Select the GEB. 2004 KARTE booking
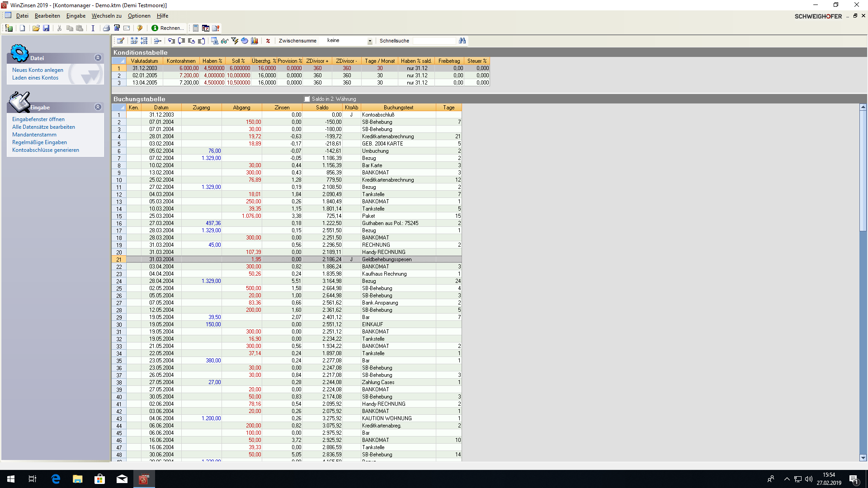Image resolution: width=868 pixels, height=488 pixels. point(382,144)
